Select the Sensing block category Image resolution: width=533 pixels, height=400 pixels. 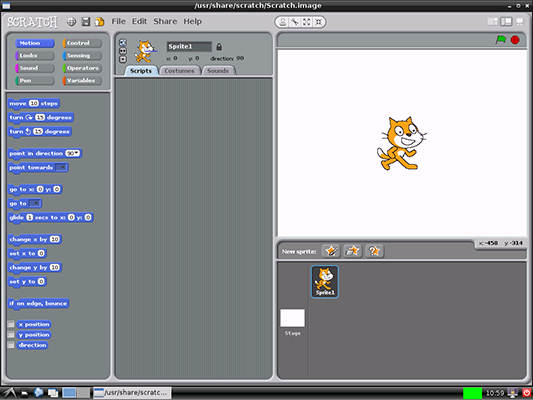(82, 56)
